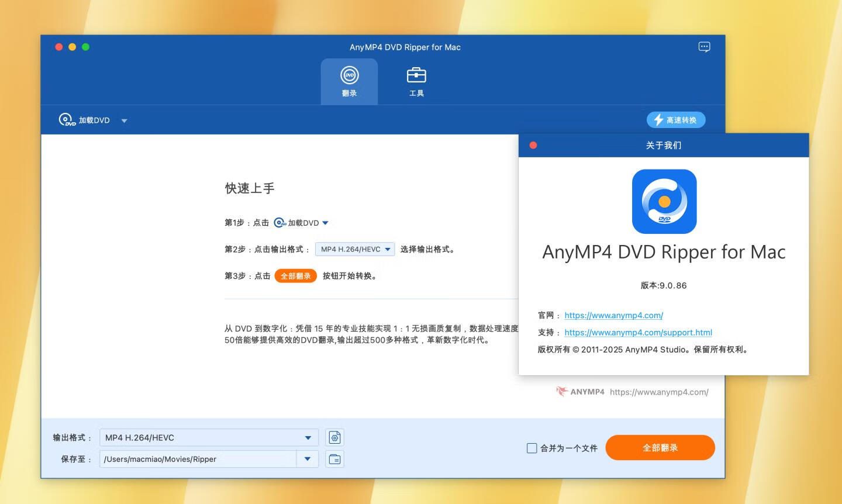Click the large orange 全部翻录 rip all button

[660, 448]
